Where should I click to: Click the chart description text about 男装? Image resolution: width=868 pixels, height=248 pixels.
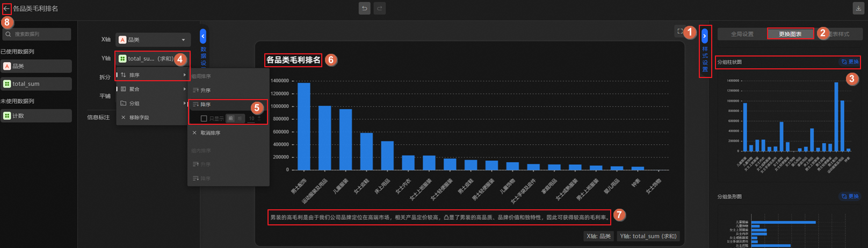point(439,217)
